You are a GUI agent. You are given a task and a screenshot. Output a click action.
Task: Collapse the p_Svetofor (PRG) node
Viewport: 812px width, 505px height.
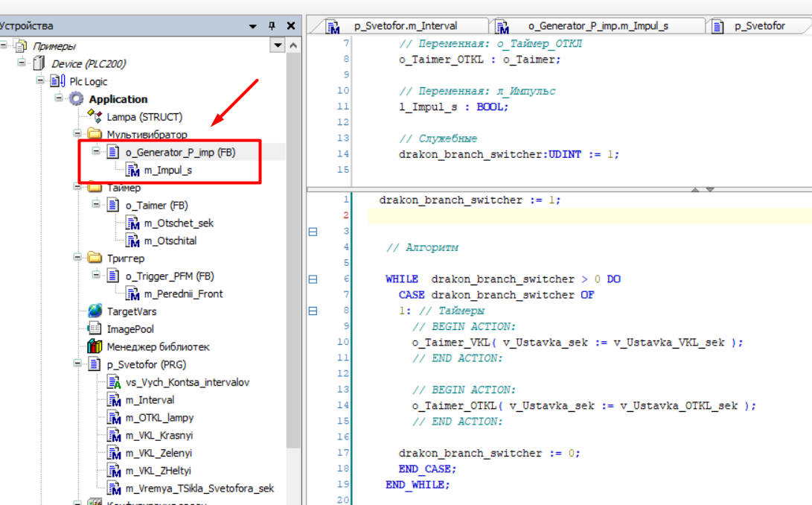[x=77, y=363]
